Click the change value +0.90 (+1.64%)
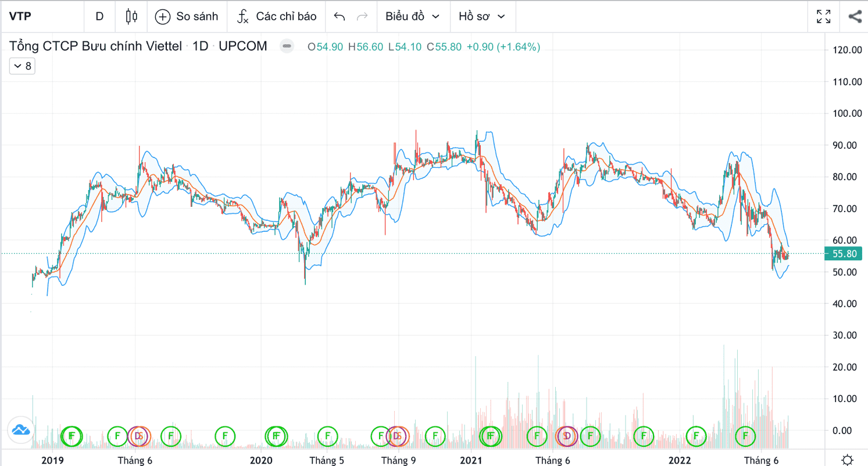Image resolution: width=868 pixels, height=466 pixels. (503, 47)
